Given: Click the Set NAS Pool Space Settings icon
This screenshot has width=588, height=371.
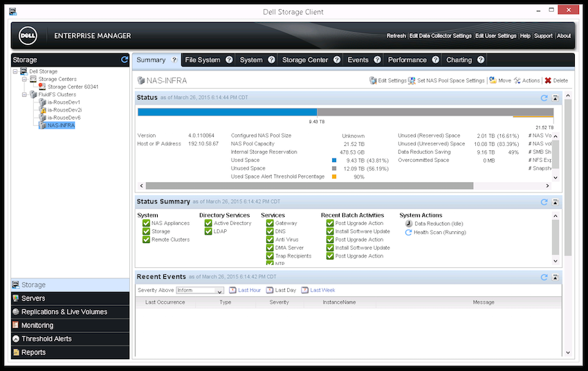Looking at the screenshot, I should click(412, 80).
